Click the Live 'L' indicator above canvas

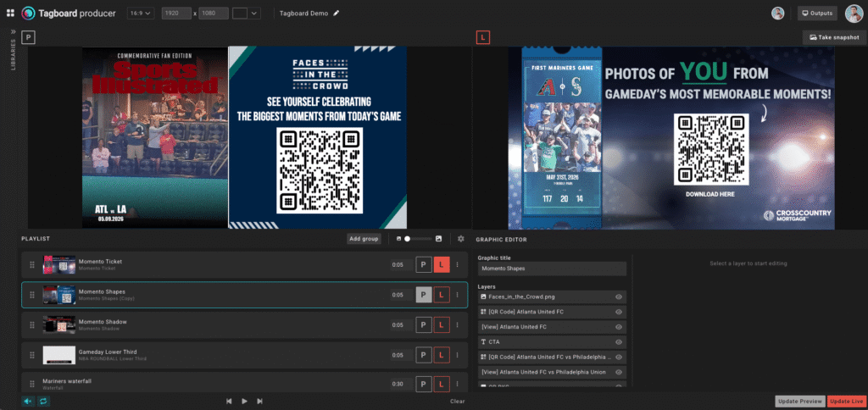tap(483, 37)
